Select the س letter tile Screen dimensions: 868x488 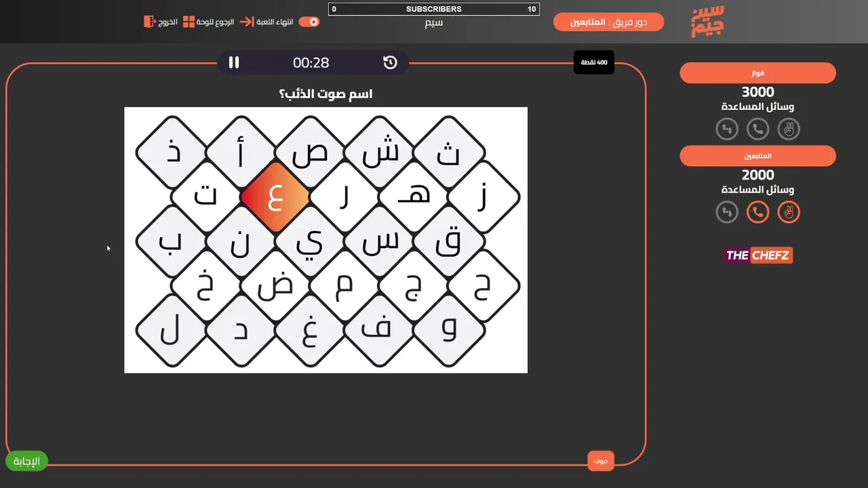pyautogui.click(x=380, y=242)
